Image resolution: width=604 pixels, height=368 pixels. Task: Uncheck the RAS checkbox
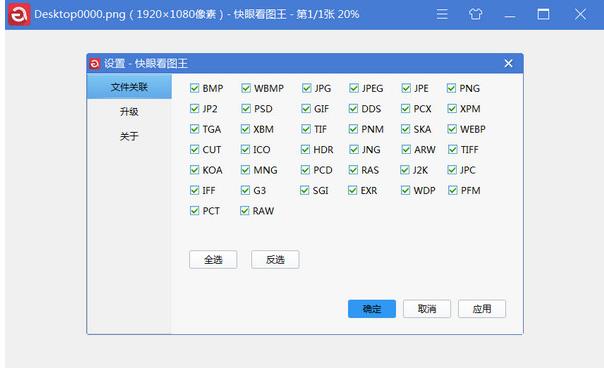click(x=353, y=170)
